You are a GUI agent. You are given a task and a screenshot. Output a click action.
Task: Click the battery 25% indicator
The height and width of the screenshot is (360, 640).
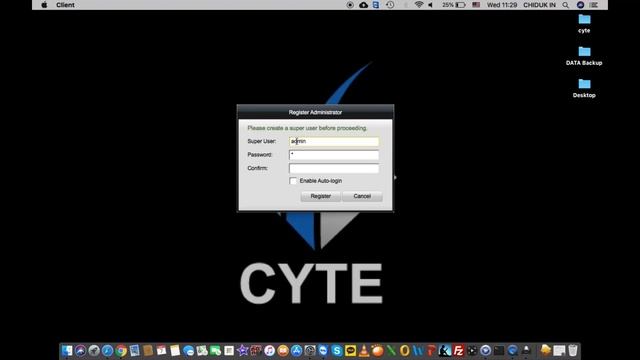(453, 5)
